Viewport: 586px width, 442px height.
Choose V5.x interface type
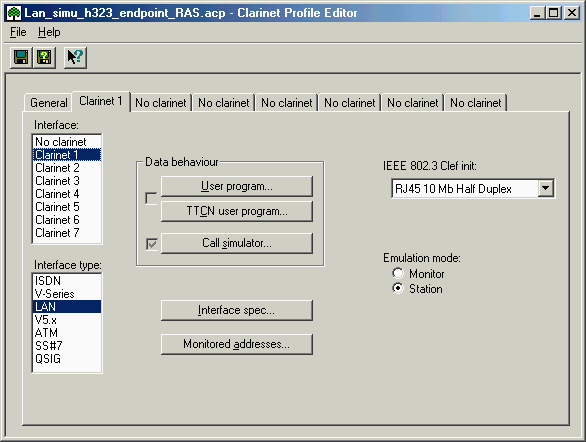pos(67,320)
